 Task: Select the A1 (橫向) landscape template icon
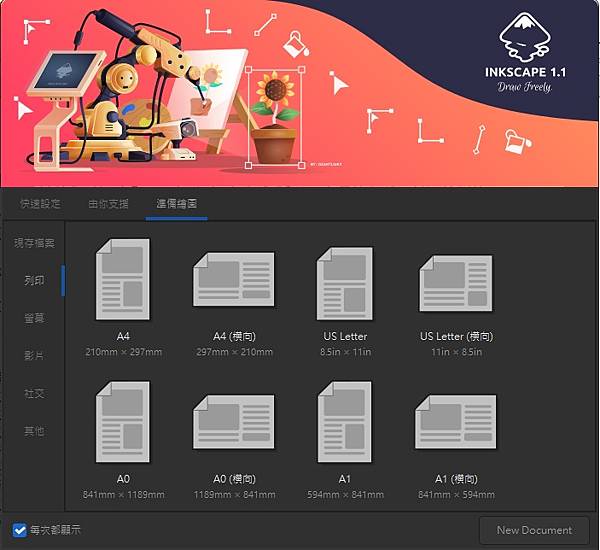(456, 421)
